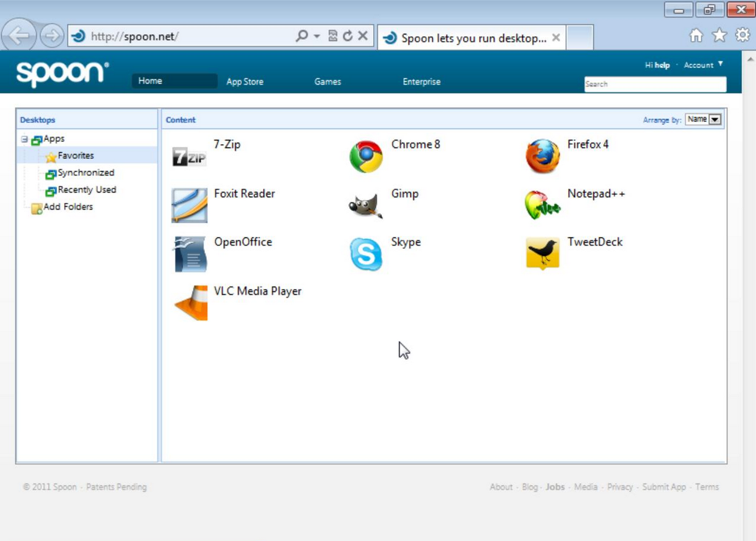This screenshot has height=541, width=756.
Task: Open the Enterprise nav tab
Action: (421, 82)
